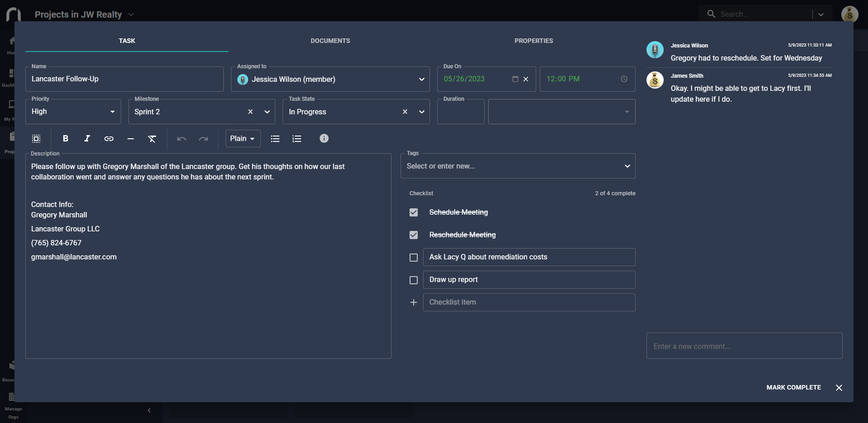Uncheck the Schedule Meeting checklist item
Screen dimensions: 868x423
[x=414, y=212]
